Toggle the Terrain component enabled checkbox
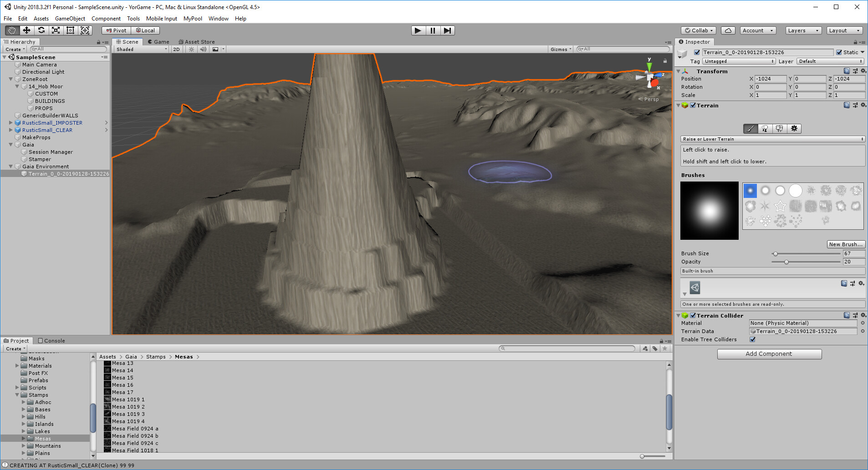 [693, 105]
